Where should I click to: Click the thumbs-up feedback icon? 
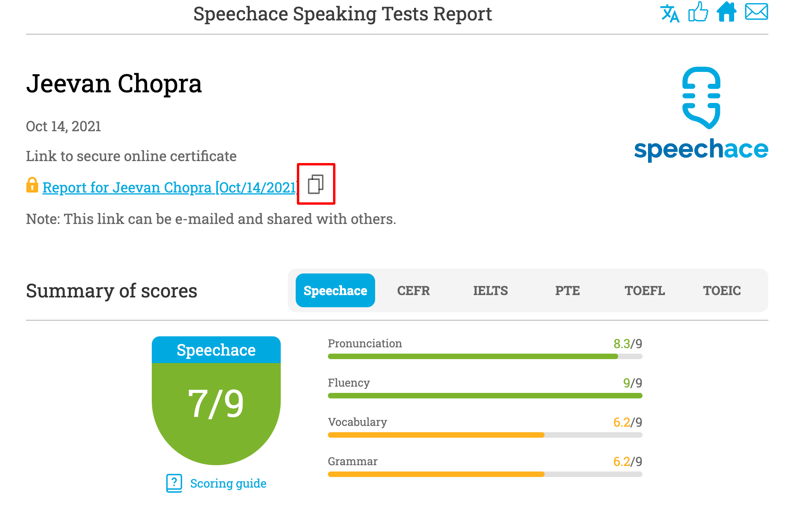[x=698, y=12]
